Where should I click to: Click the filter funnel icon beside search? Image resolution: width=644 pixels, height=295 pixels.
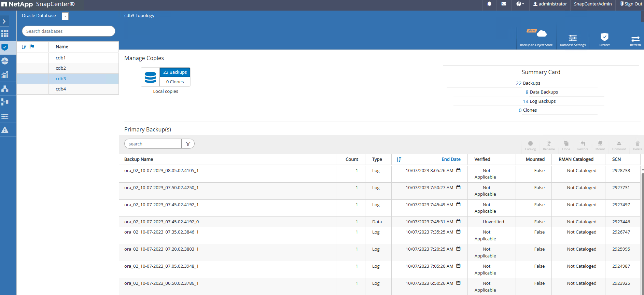pos(188,144)
